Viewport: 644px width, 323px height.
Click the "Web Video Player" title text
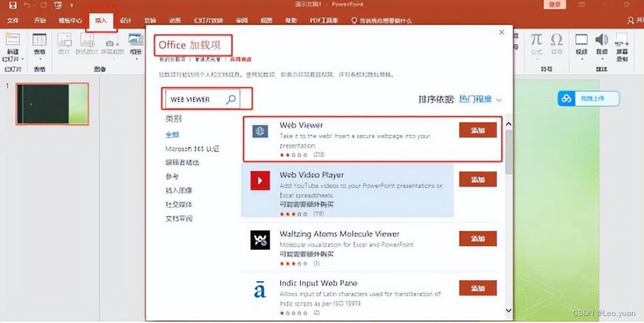tap(312, 175)
